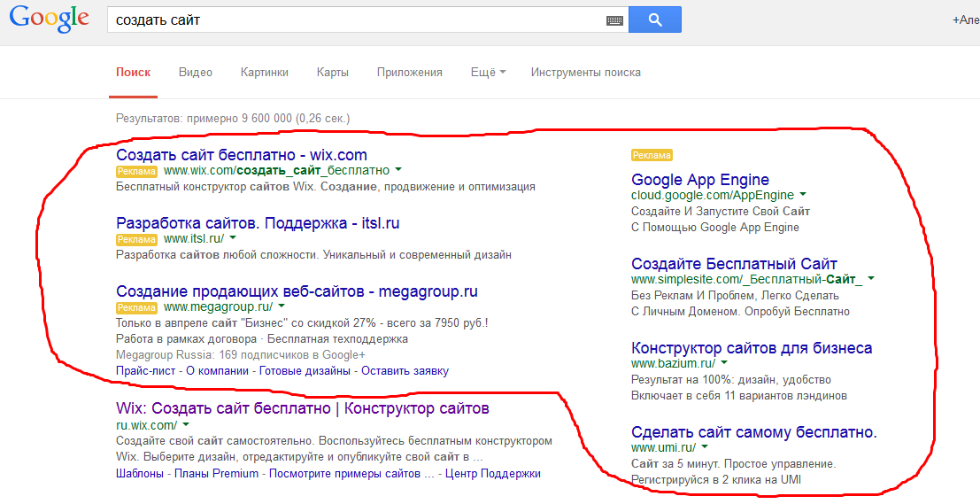
Task: Click the Google logo
Action: coord(49,19)
